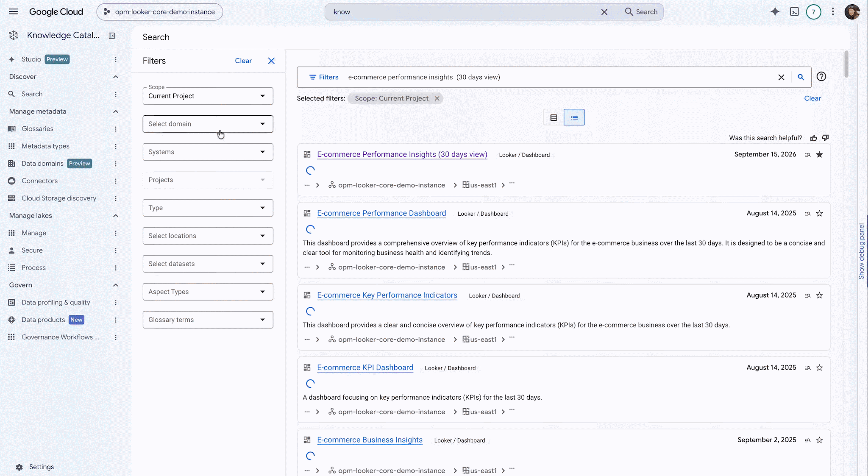Clear the top search bar text 'know'
Screen dimensions: 868x476
[x=604, y=12]
